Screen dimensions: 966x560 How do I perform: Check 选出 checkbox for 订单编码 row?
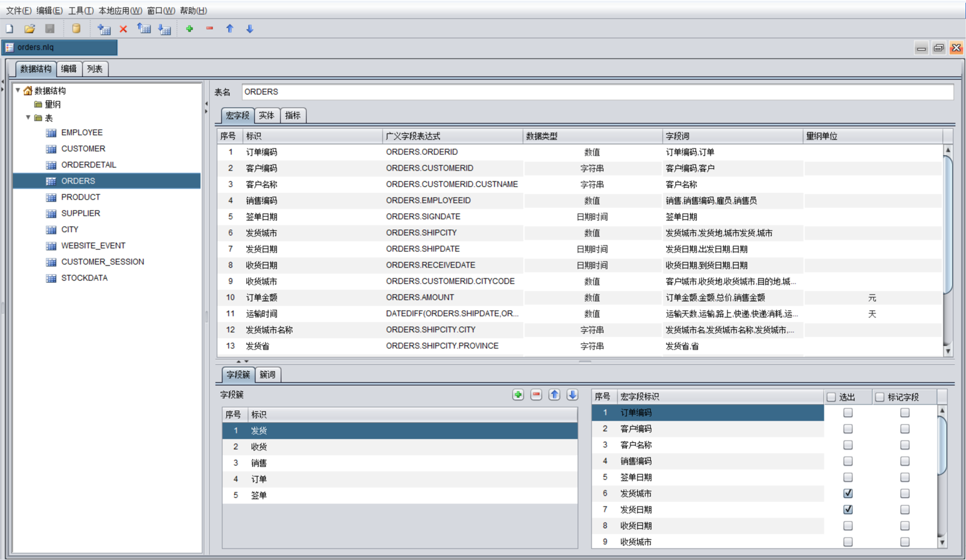coord(848,413)
